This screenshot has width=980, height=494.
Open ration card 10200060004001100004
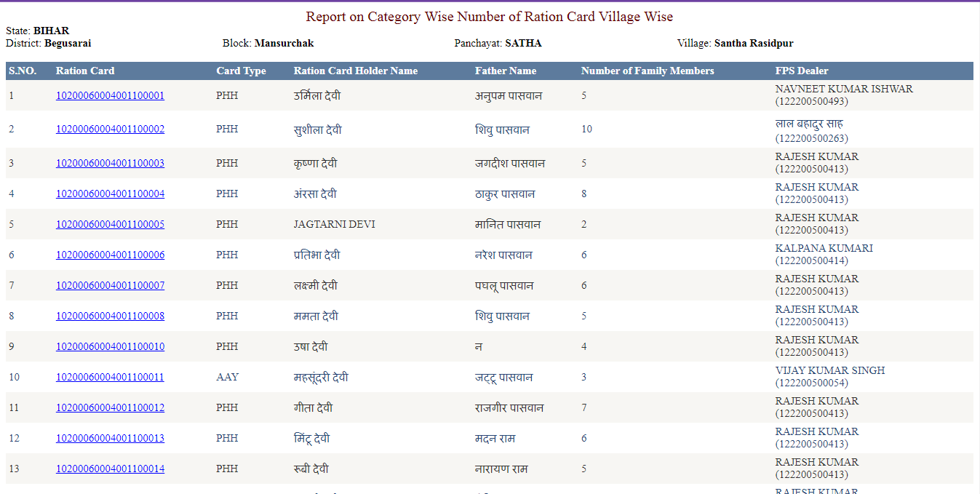(110, 194)
